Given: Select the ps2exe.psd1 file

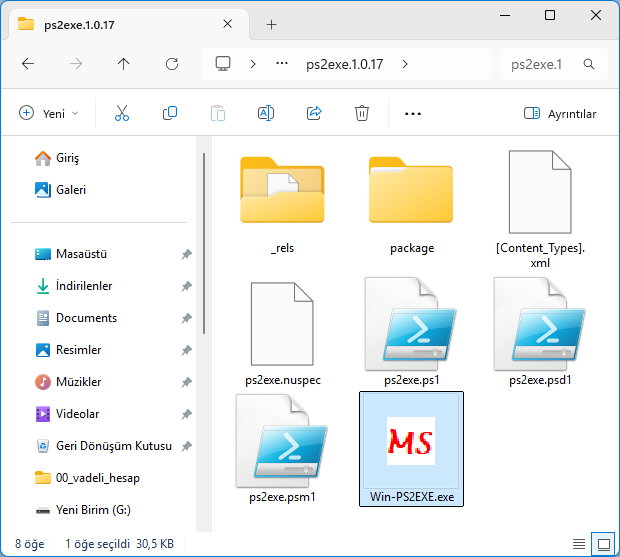Looking at the screenshot, I should point(540,331).
